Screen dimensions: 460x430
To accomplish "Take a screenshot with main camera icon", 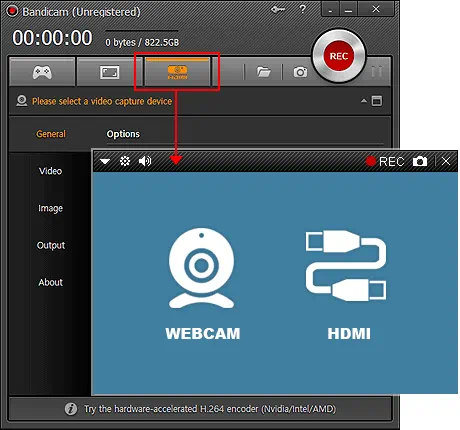I will 300,72.
